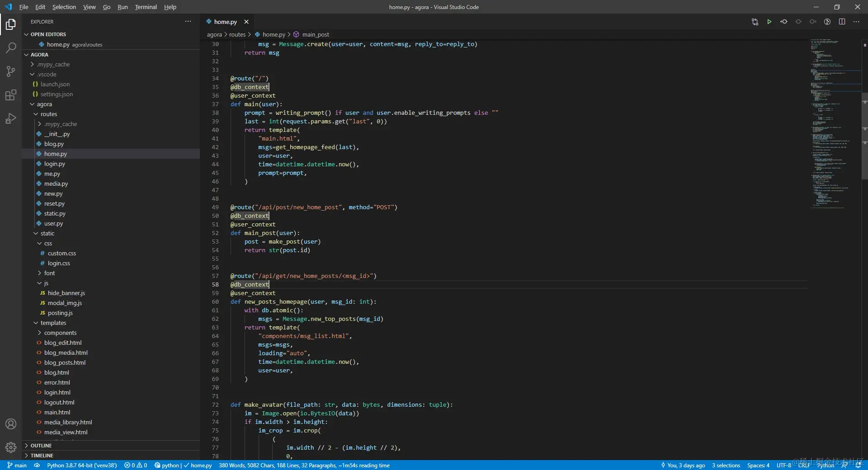Open errors and warnings count in status bar
Viewport: 868px width, 470px height.
click(x=136, y=465)
